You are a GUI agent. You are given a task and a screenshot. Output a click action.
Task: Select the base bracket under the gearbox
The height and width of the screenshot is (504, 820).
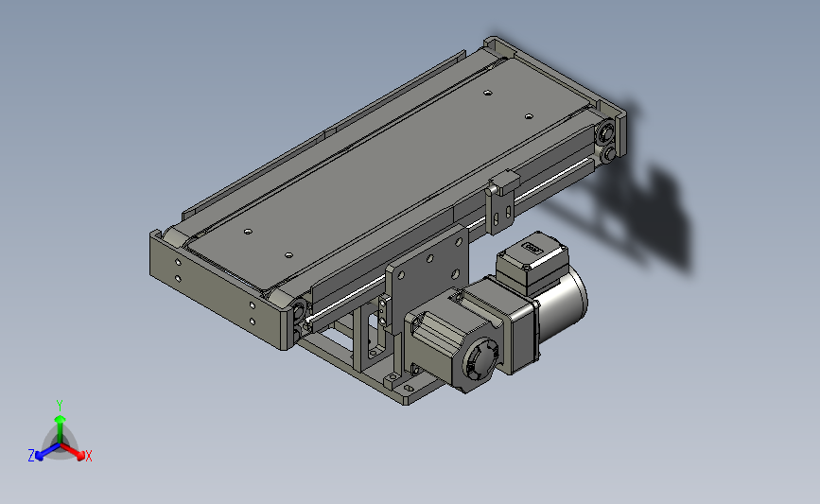374,366
